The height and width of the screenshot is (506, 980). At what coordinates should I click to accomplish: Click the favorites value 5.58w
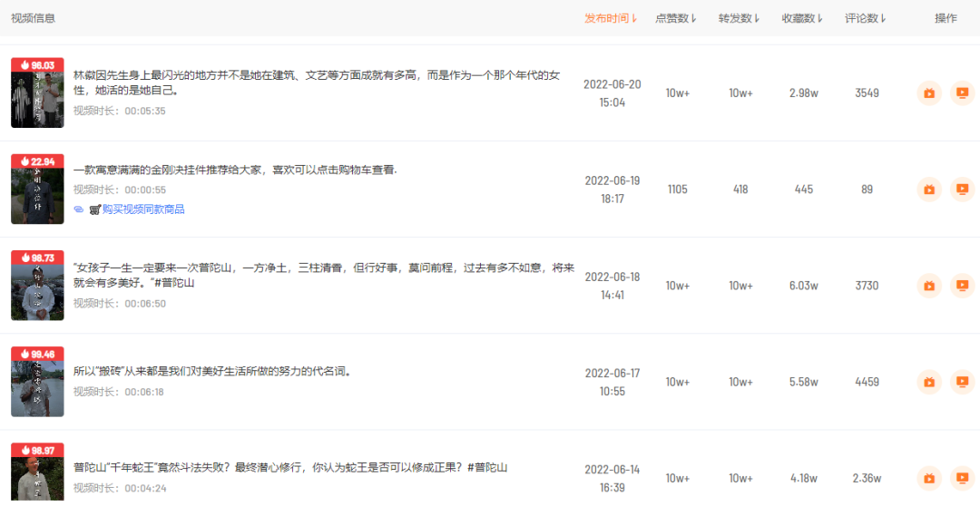coord(804,382)
